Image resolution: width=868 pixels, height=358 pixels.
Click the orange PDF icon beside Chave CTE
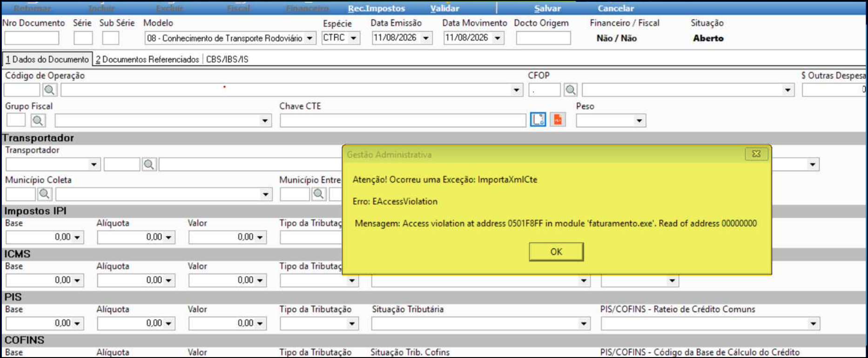click(x=558, y=120)
